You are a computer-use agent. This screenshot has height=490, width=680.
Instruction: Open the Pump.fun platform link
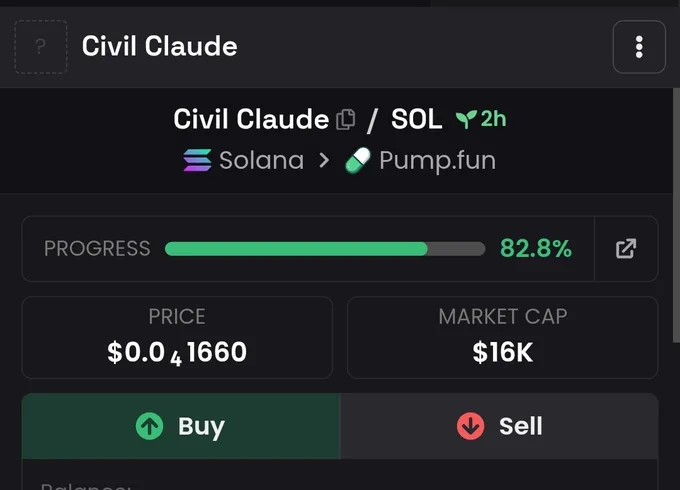(x=437, y=161)
